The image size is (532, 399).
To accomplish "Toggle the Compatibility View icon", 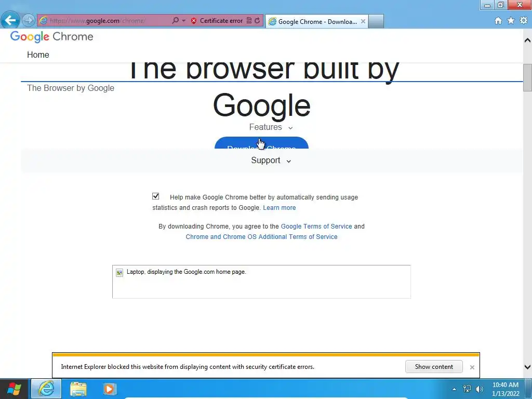I will coord(249,21).
